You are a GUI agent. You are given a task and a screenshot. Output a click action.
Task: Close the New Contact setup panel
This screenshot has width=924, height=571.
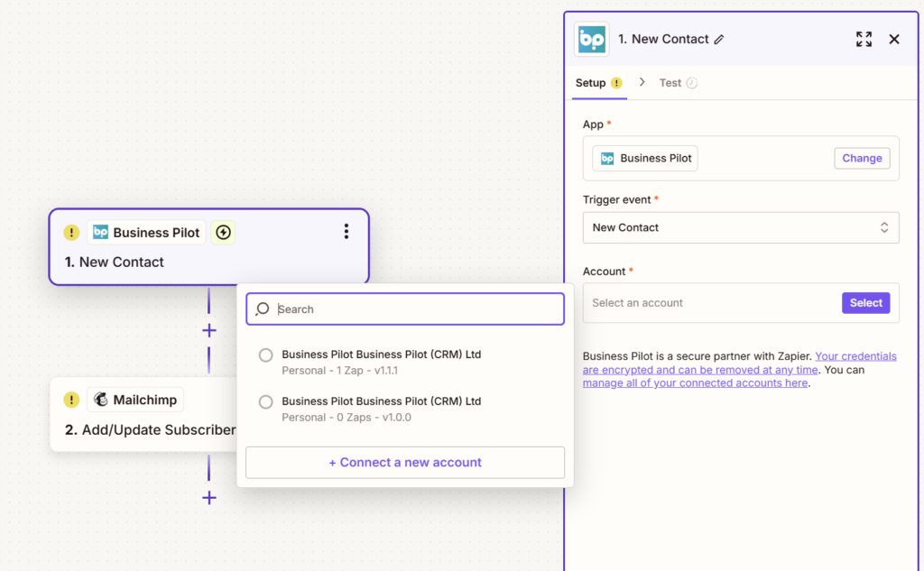point(894,39)
